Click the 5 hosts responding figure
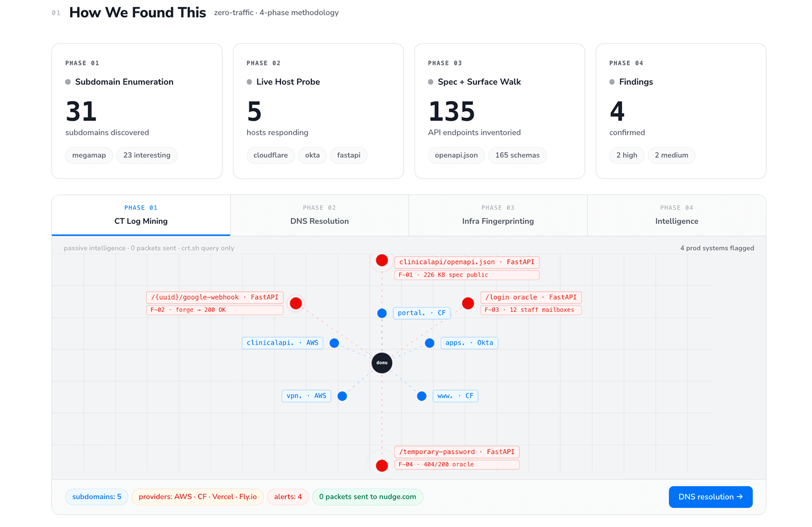812x527 pixels. tap(254, 111)
